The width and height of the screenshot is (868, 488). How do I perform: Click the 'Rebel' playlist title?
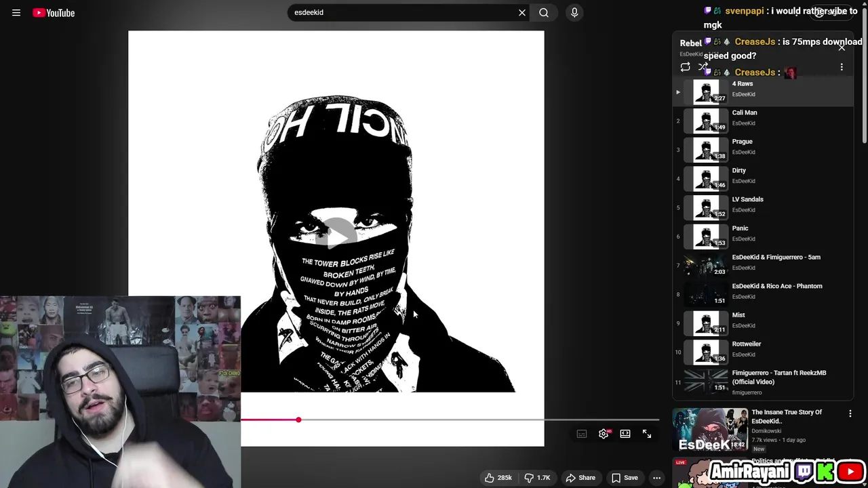[x=691, y=43]
